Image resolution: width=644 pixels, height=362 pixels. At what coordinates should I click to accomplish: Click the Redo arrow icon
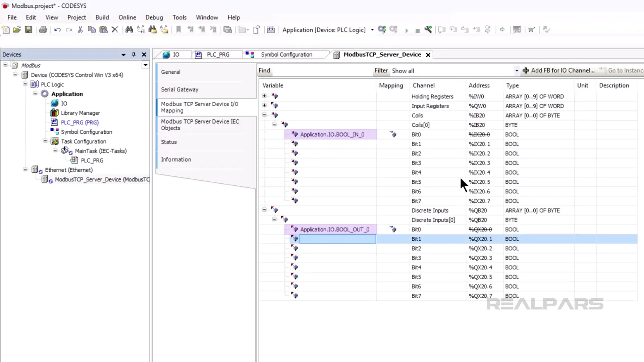click(x=69, y=29)
